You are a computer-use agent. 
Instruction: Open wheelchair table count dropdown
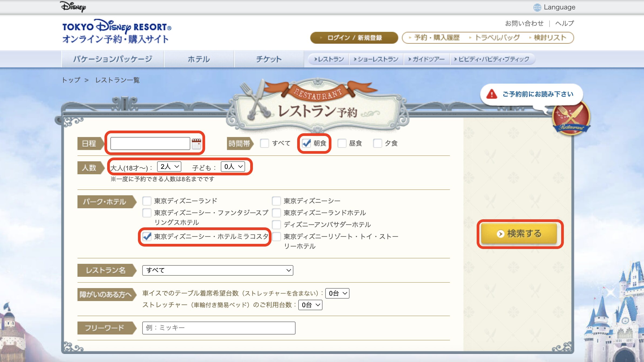[337, 293]
